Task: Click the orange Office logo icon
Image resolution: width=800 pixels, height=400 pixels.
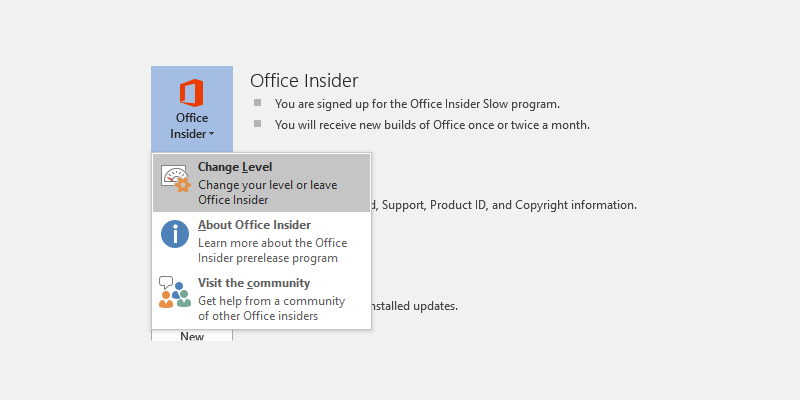Action: tap(191, 93)
